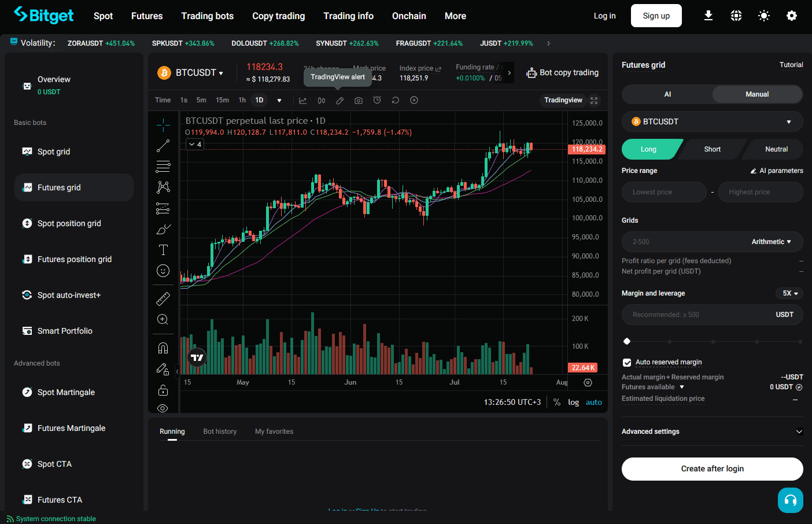Click Create after login button
The width and height of the screenshot is (812, 524).
pos(712,469)
